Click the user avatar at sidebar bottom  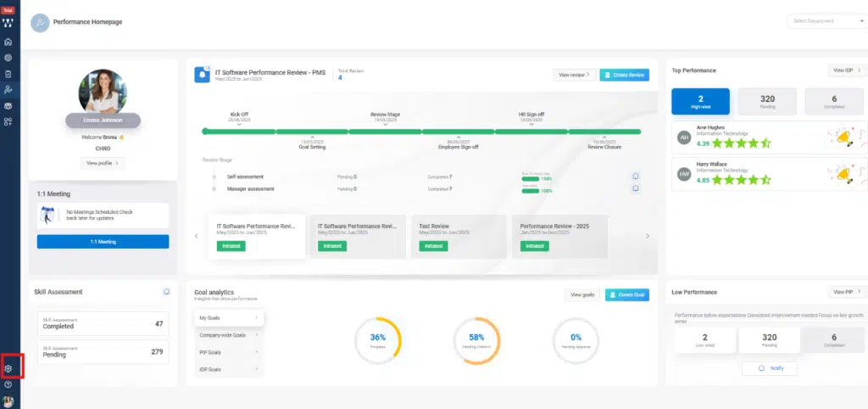8,401
